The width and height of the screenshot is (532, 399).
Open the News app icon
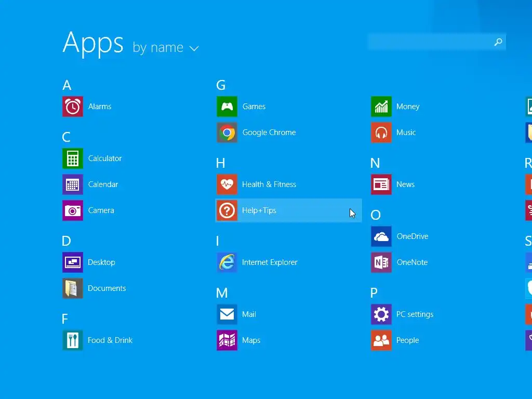point(381,184)
